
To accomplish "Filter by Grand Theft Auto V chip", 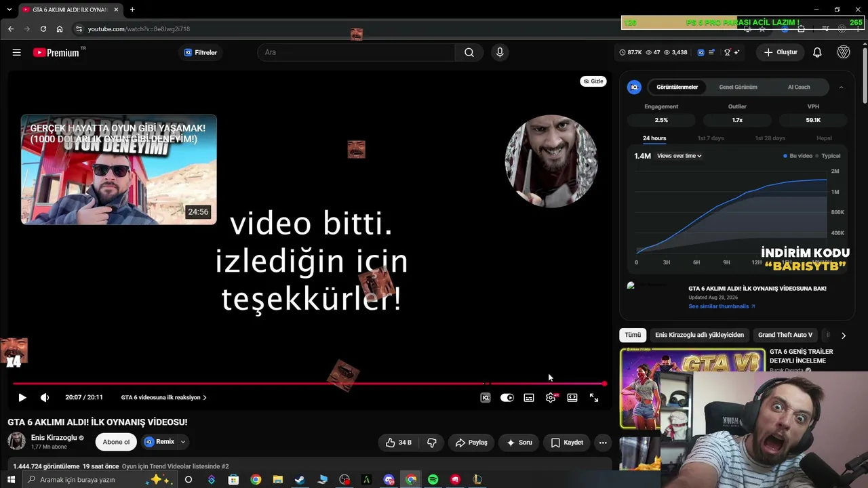I will click(x=785, y=335).
